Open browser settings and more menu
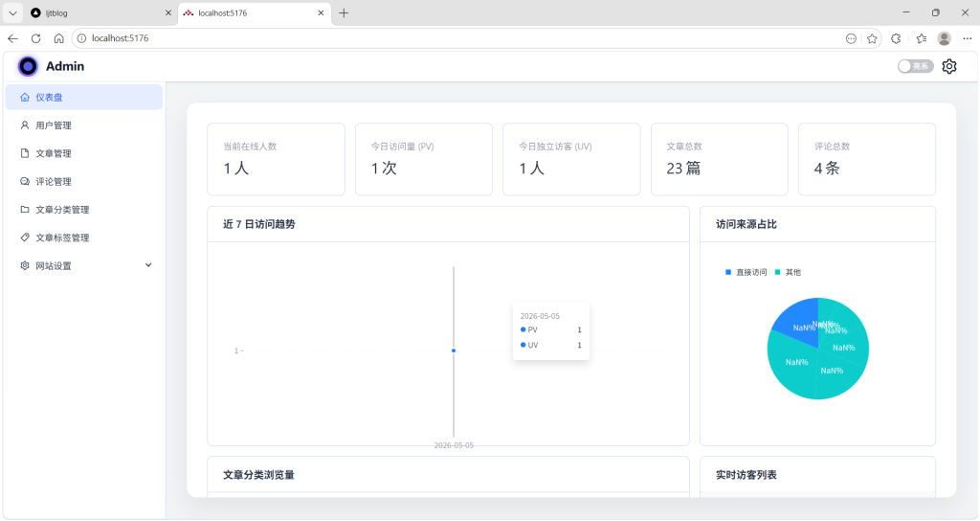 967,38
